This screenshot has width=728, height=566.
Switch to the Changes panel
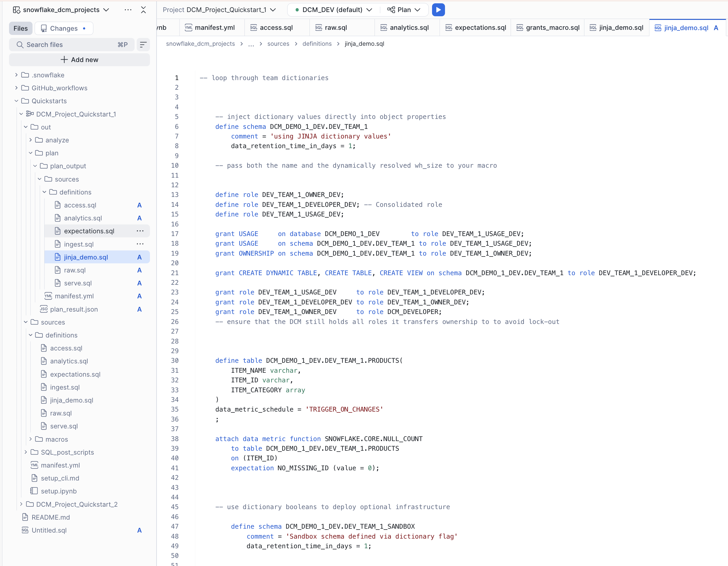(x=64, y=28)
